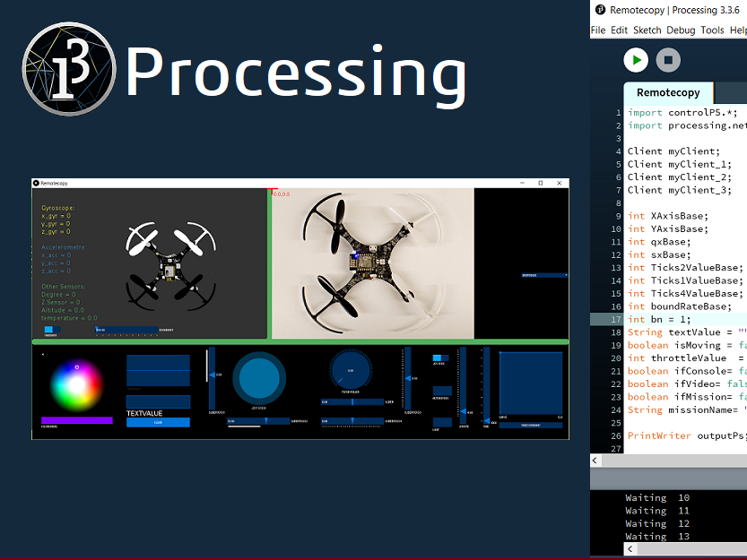Toggle the AUTOHOLD control
This screenshot has height=560, width=747.
pos(443,391)
